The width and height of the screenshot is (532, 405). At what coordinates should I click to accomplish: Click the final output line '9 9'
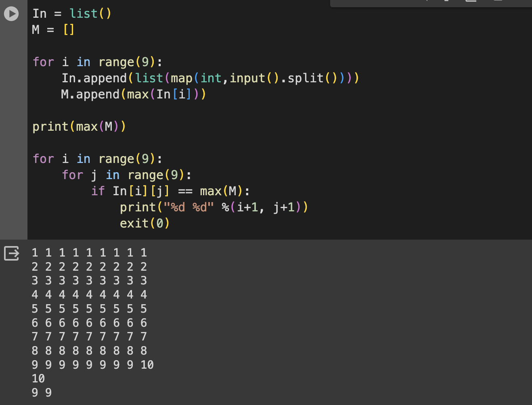click(42, 393)
